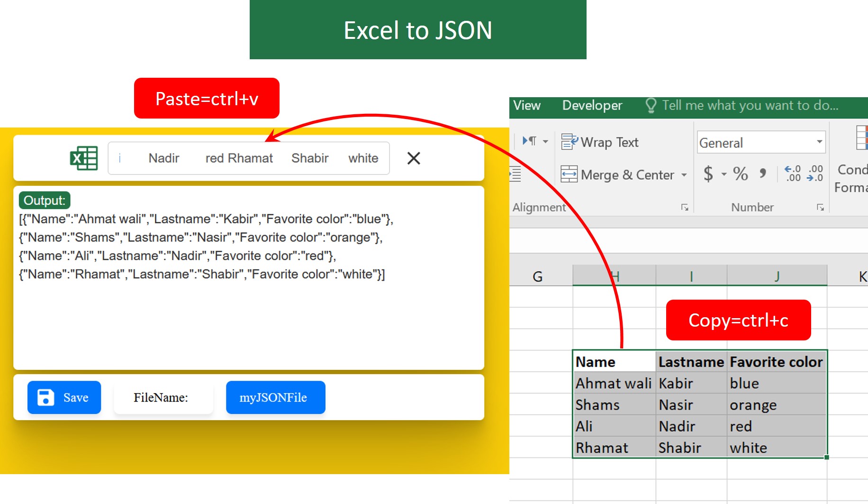Click the Ahmat wali cell
This screenshot has width=868, height=504.
tap(615, 383)
